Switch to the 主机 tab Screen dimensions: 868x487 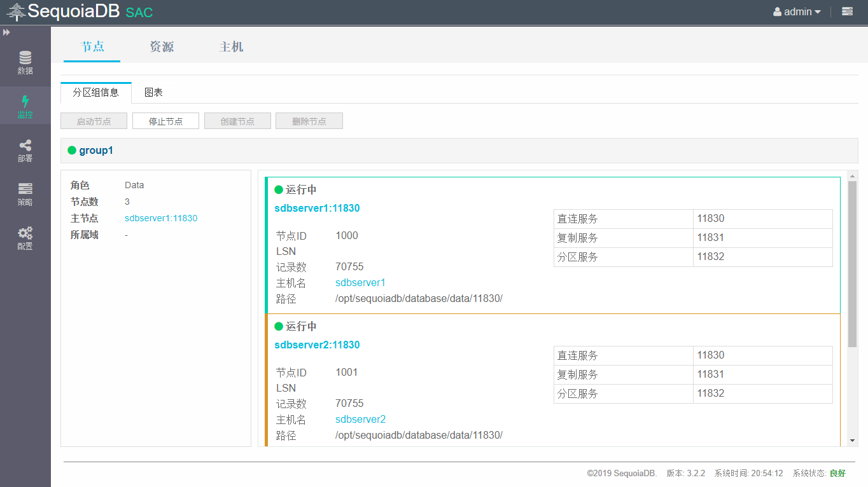tap(231, 47)
